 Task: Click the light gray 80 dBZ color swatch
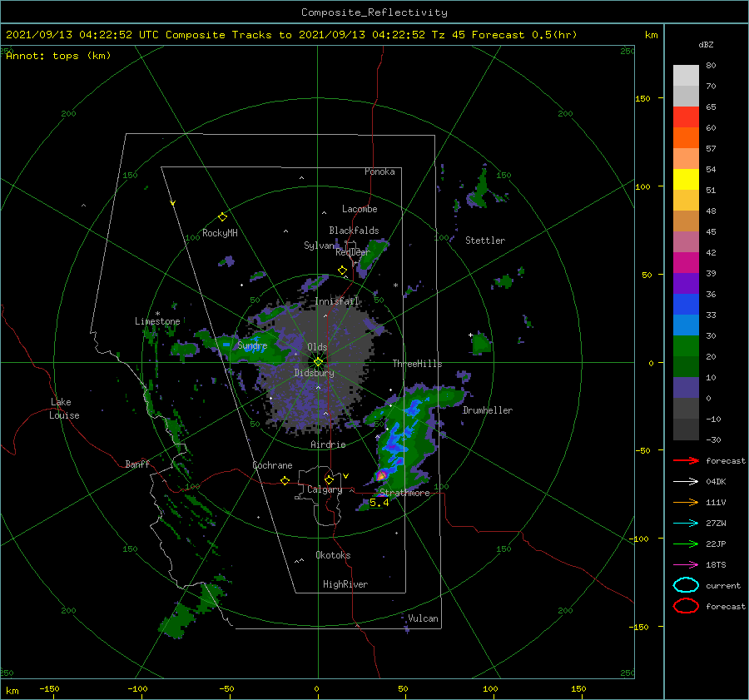pos(686,75)
